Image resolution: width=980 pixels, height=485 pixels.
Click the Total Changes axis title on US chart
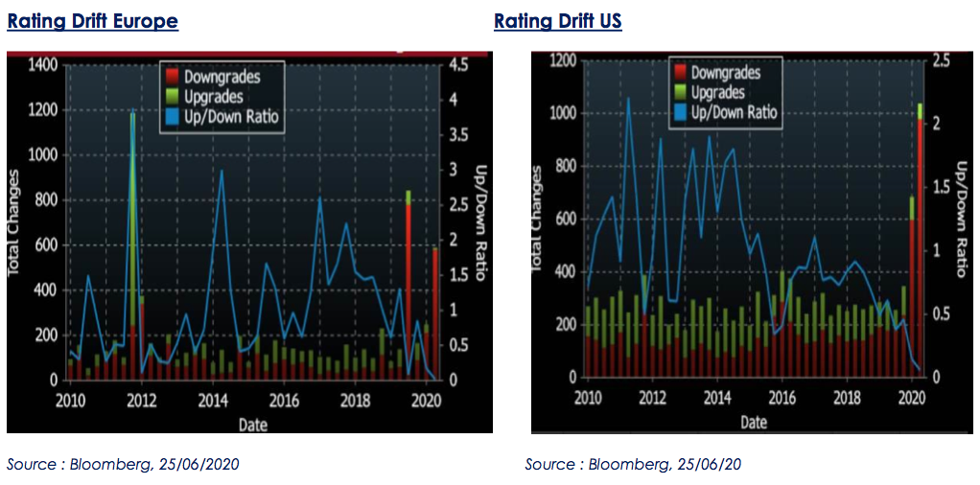coord(537,219)
